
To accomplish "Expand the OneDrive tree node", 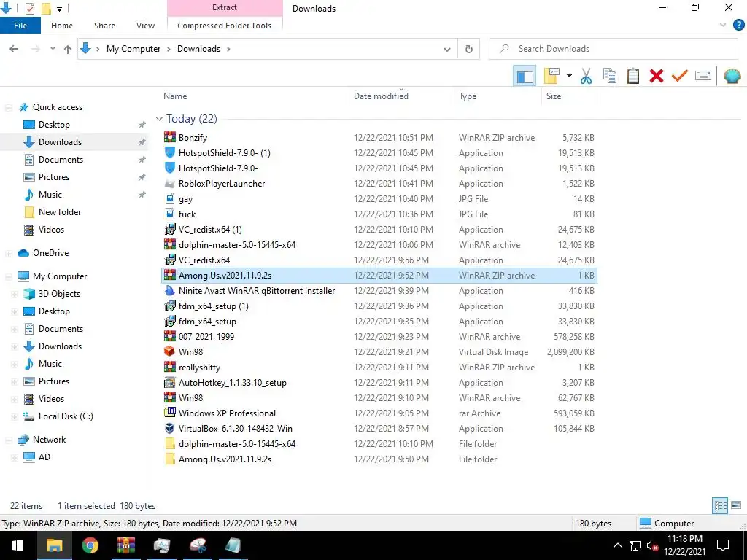I will pos(9,253).
